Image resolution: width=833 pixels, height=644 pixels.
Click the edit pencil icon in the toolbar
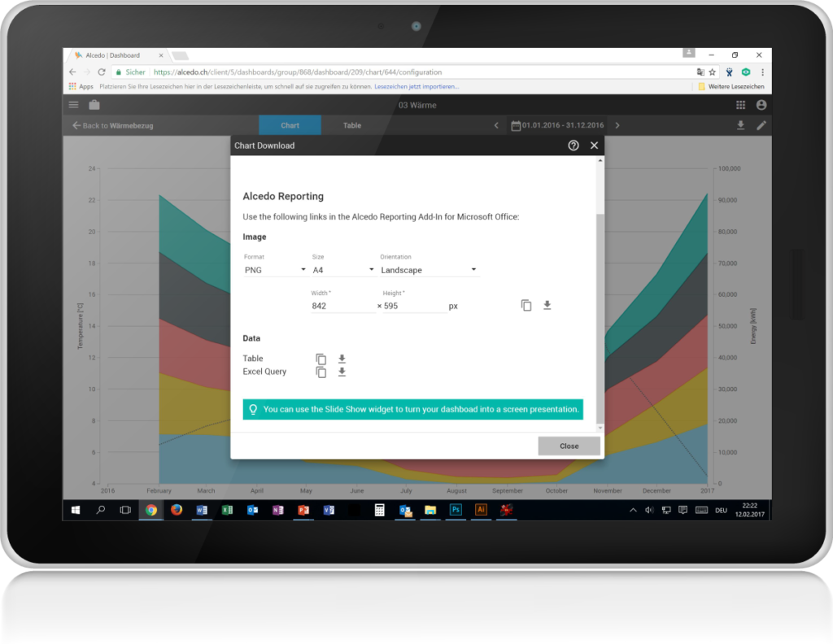coord(761,125)
